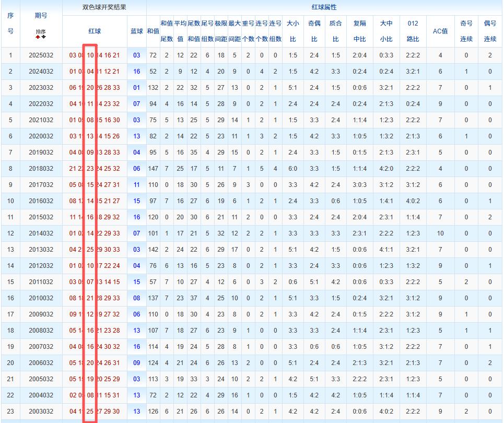Click the 平均值 column header
This screenshot has width=504, height=423.
pyautogui.click(x=180, y=31)
